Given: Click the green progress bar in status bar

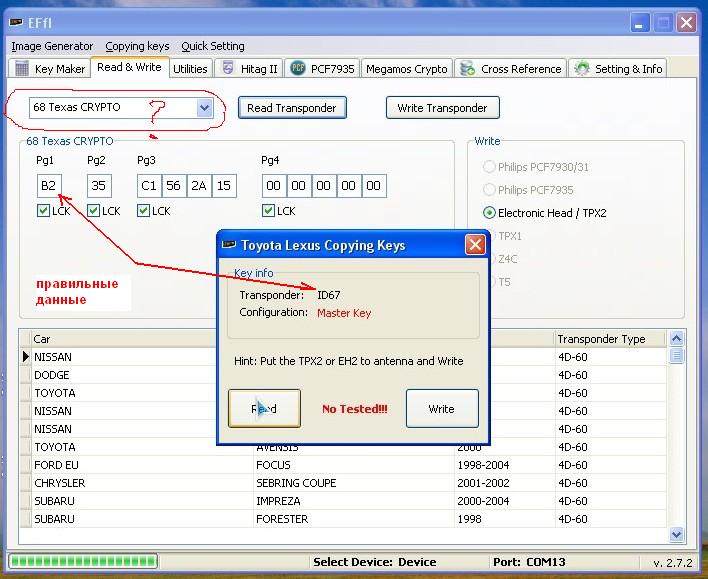Looking at the screenshot, I should [x=83, y=561].
